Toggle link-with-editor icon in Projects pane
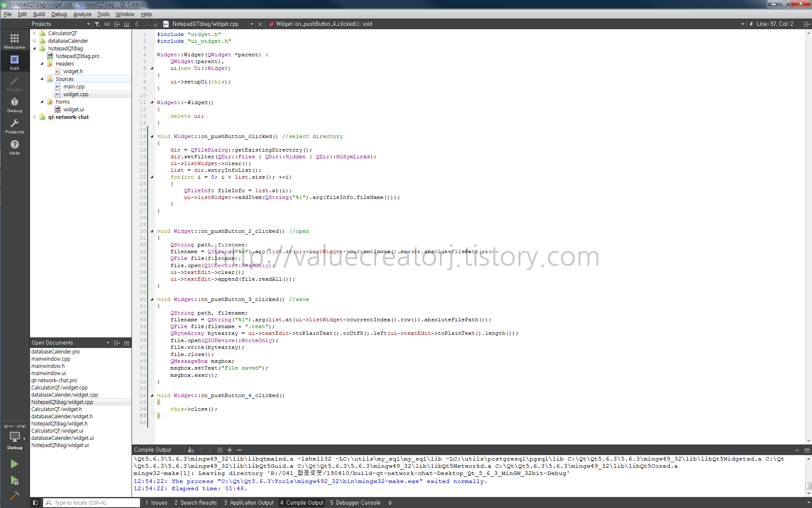The height and width of the screenshot is (508, 812). [107, 24]
